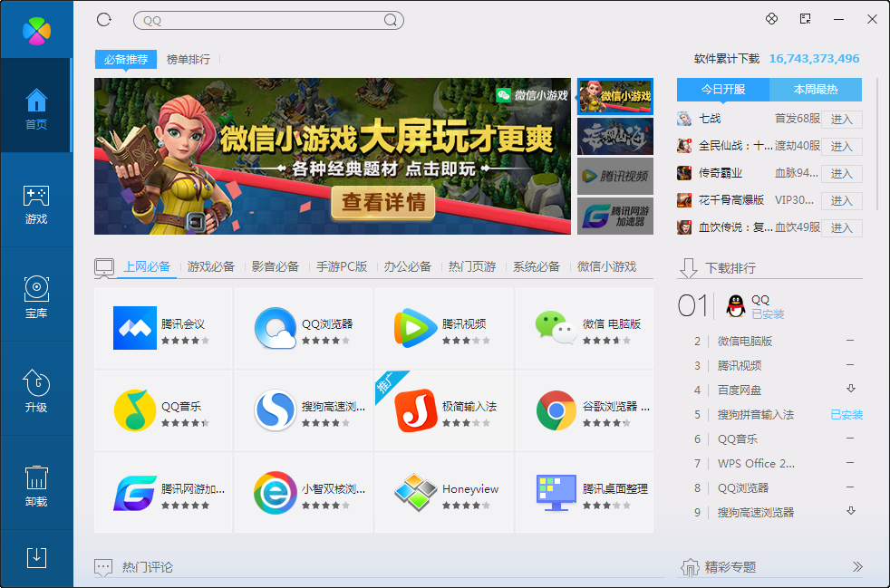The height and width of the screenshot is (588, 890).
Task: Click QQ浏览器 in download ranking list
Action: [x=743, y=487]
